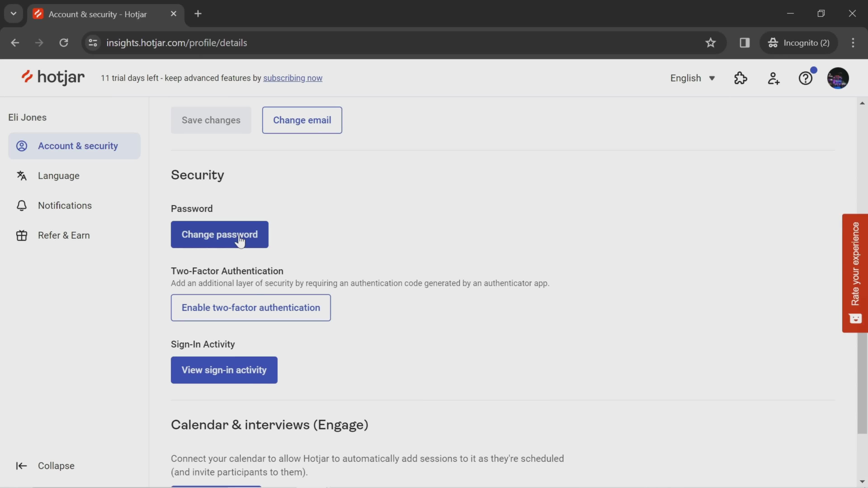Select the subscribing now link

coord(293,78)
